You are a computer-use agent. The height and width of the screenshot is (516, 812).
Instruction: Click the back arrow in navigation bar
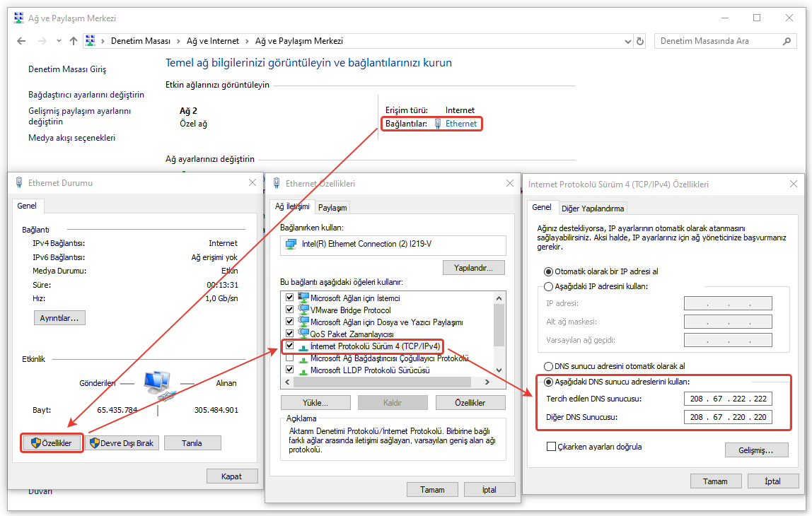click(21, 41)
